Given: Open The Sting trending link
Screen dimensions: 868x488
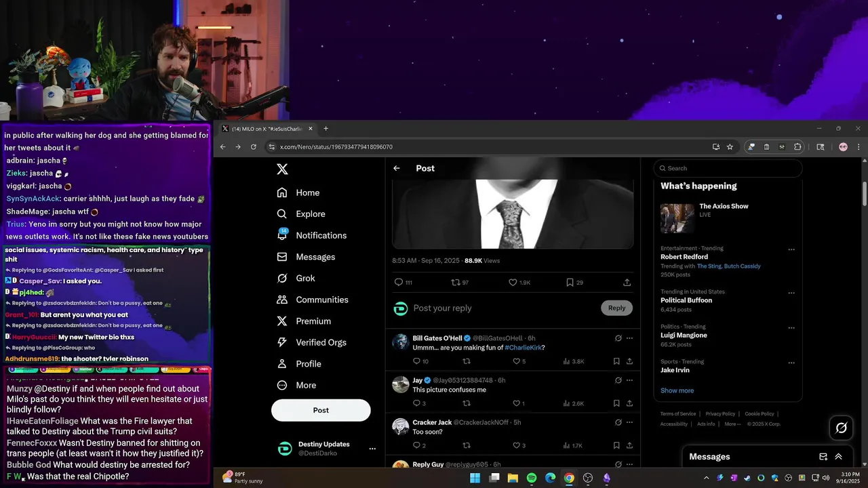Looking at the screenshot, I should 708,266.
